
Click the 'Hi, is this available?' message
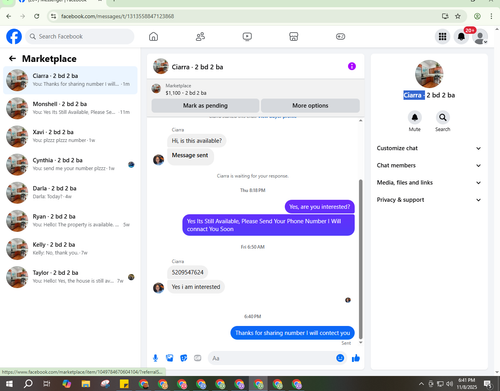[197, 141]
